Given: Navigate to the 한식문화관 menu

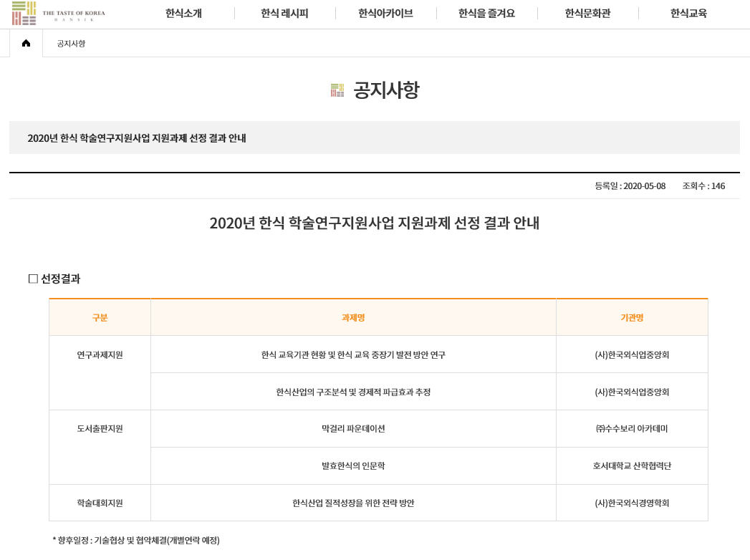Looking at the screenshot, I should pos(587,13).
